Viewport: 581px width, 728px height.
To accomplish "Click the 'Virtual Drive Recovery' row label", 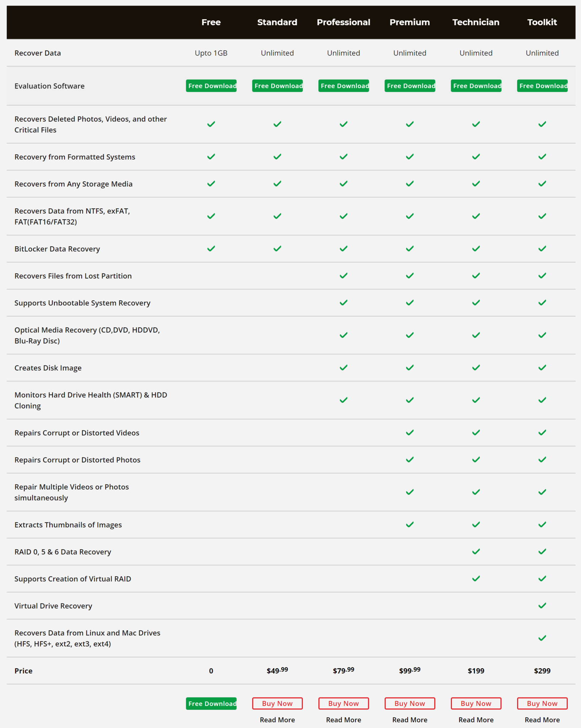I will pyautogui.click(x=53, y=606).
